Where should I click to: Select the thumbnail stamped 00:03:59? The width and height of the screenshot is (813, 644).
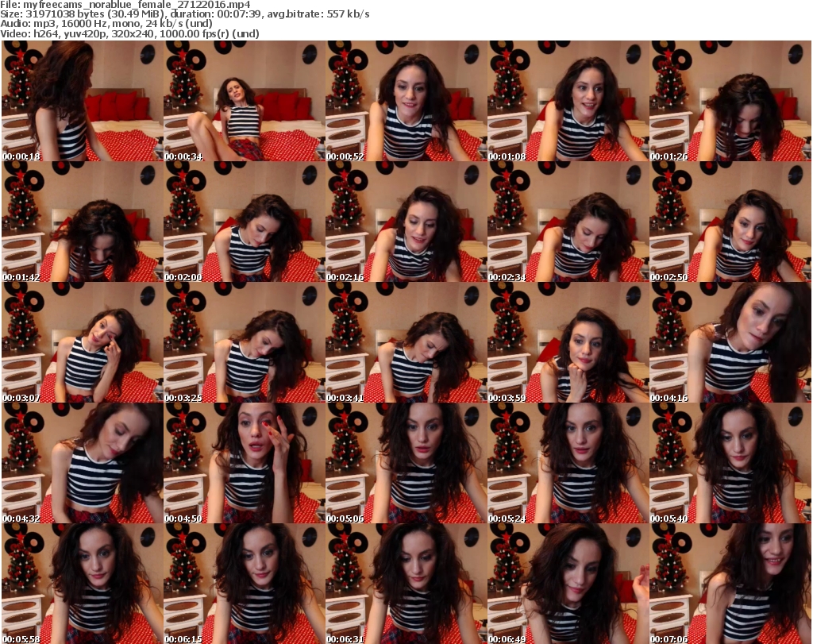[x=568, y=343]
